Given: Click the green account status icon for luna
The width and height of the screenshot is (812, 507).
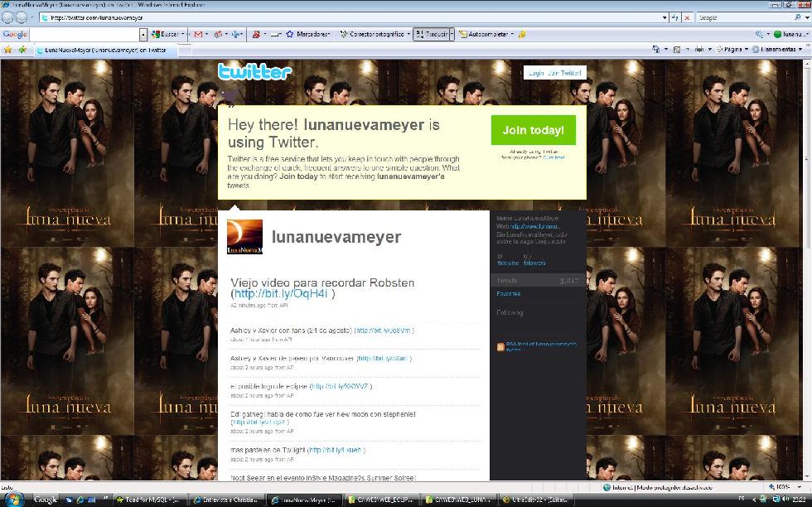Looking at the screenshot, I should [x=777, y=34].
